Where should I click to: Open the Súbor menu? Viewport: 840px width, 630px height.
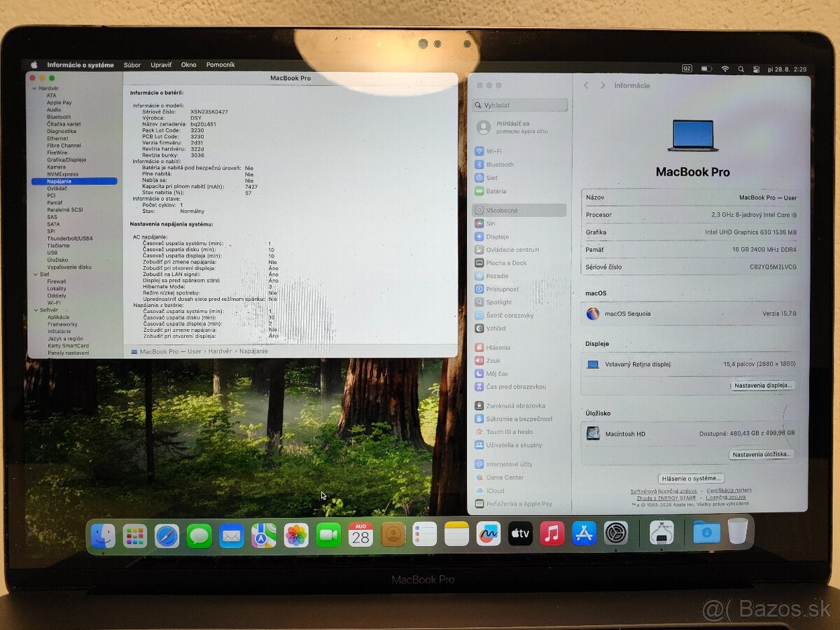[132, 65]
